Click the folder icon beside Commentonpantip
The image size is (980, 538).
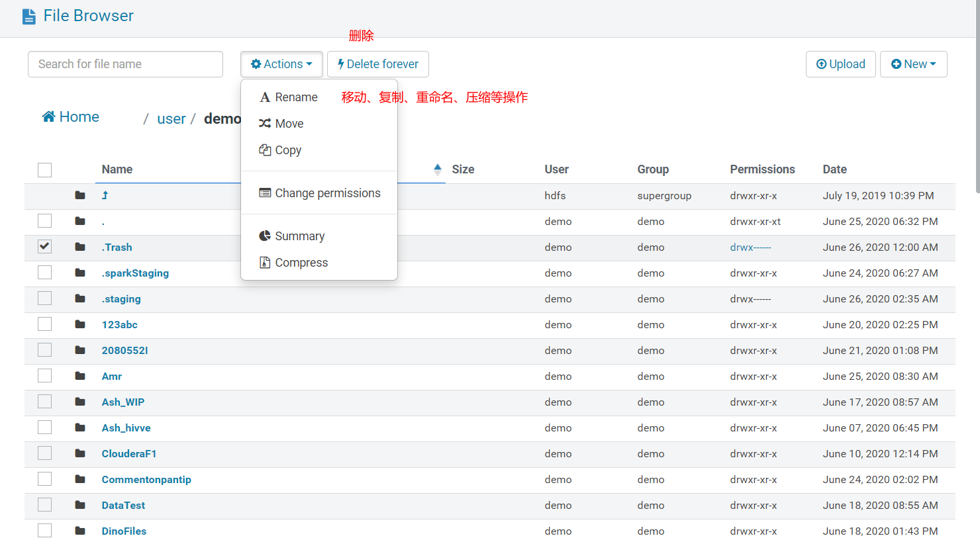tap(80, 479)
